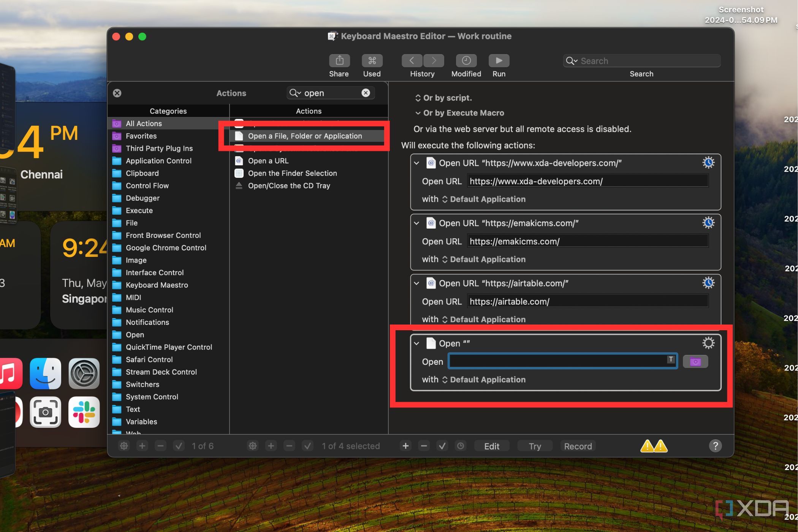The width and height of the screenshot is (798, 532).
Task: Select the Favorites category in sidebar
Action: click(141, 135)
